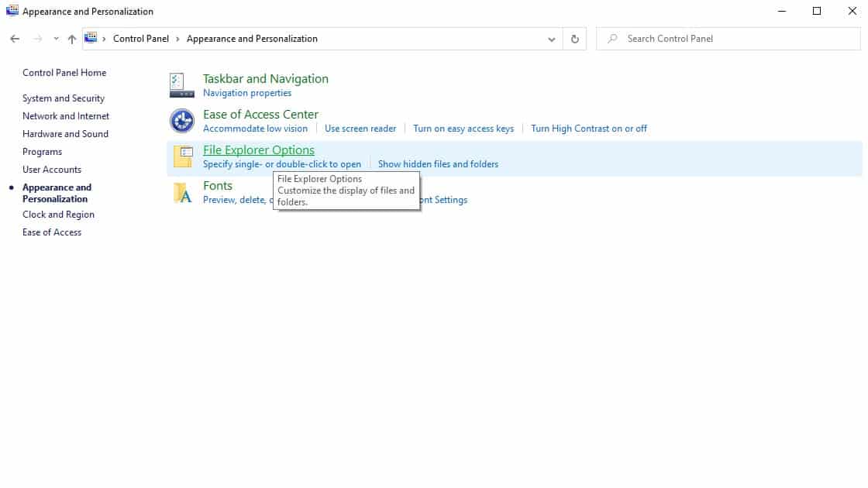Open Hardware and Sound category
Image resolution: width=868 pixels, height=488 pixels.
[x=65, y=133]
